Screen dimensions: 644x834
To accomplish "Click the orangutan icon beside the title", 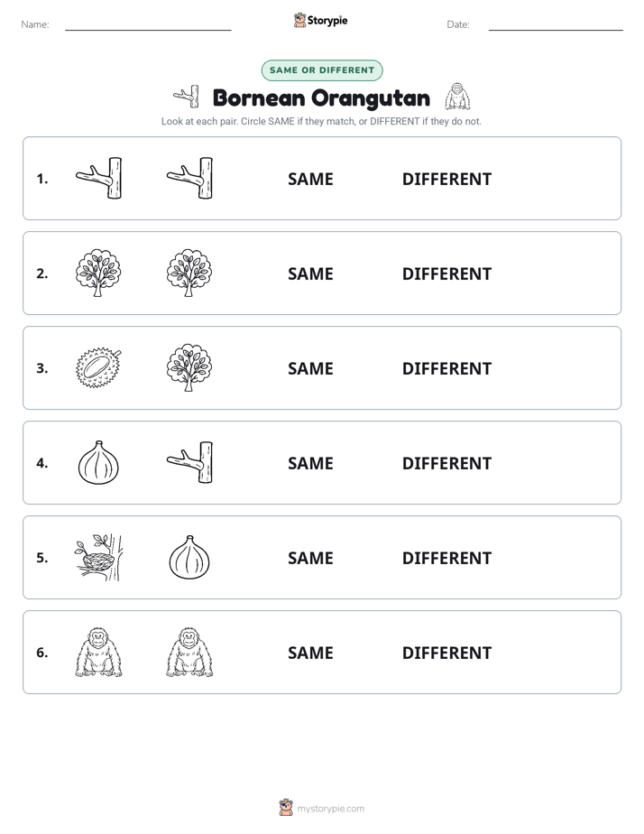I will 457,97.
